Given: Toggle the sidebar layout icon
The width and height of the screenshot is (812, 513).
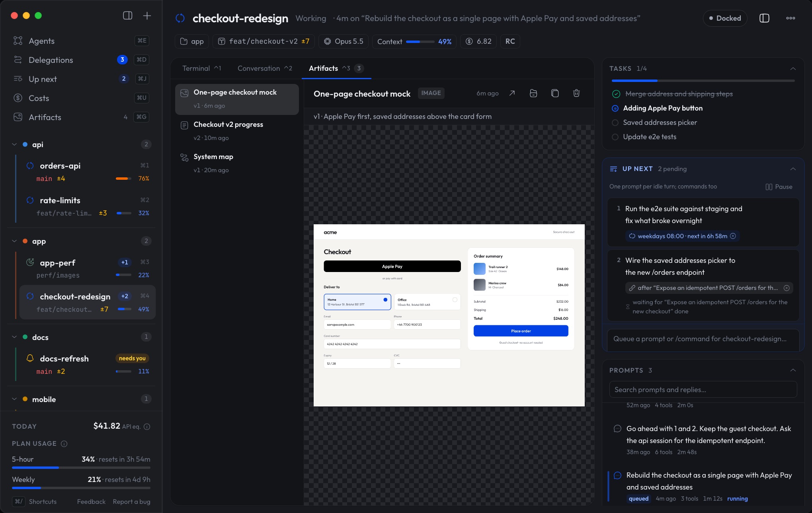Looking at the screenshot, I should point(127,16).
